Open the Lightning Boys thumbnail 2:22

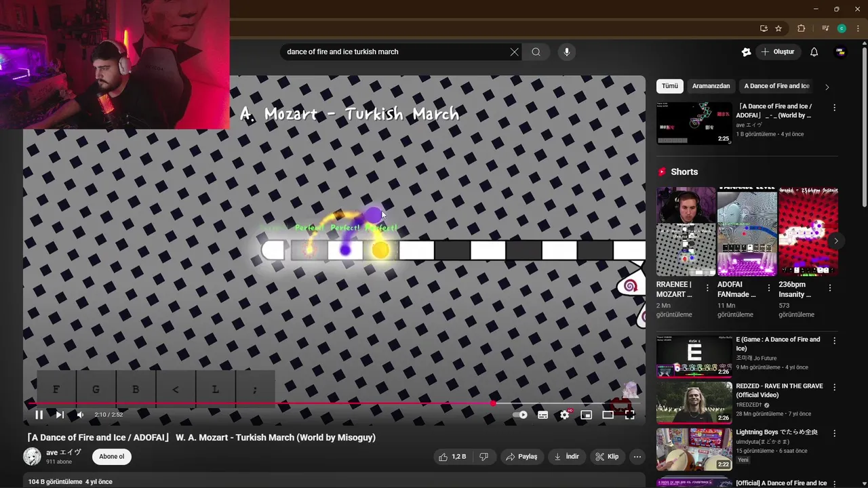(694, 449)
